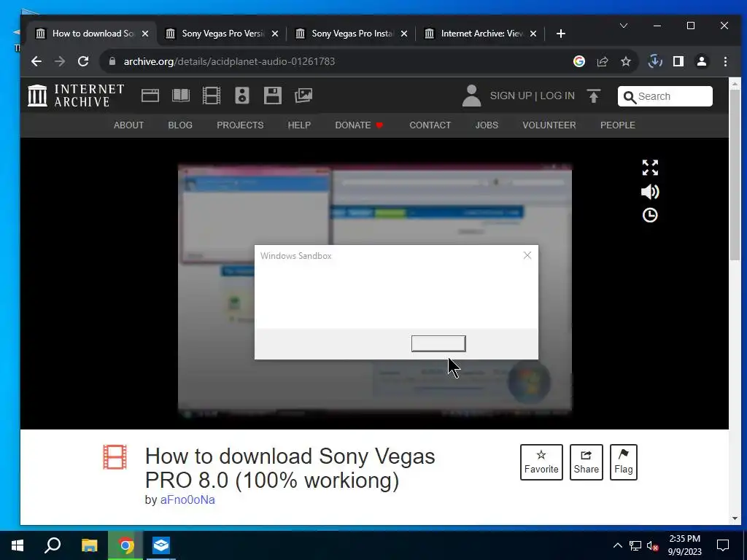Close the 'Sony Vegas Pro Versi' tab
This screenshot has height=560, width=747.
pyautogui.click(x=275, y=34)
